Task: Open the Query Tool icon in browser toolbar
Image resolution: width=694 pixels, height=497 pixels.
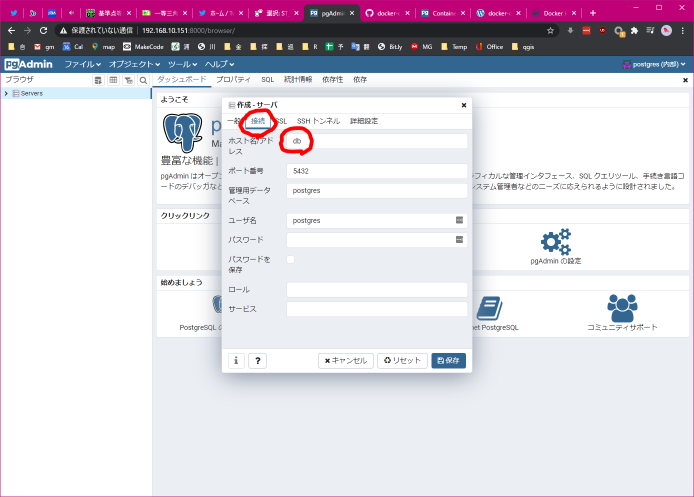Action: (x=98, y=79)
